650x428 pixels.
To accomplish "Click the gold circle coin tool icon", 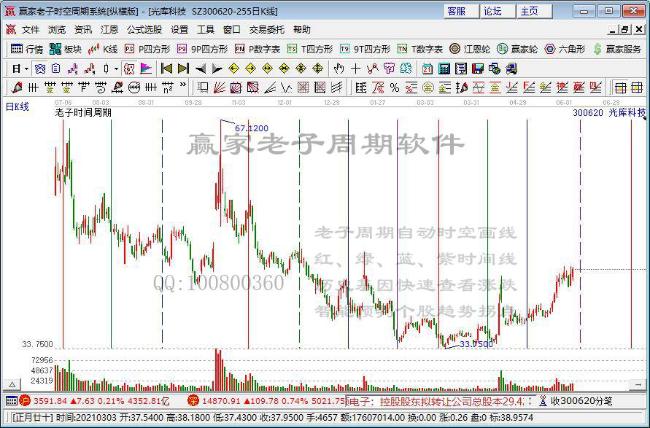I will (x=427, y=88).
